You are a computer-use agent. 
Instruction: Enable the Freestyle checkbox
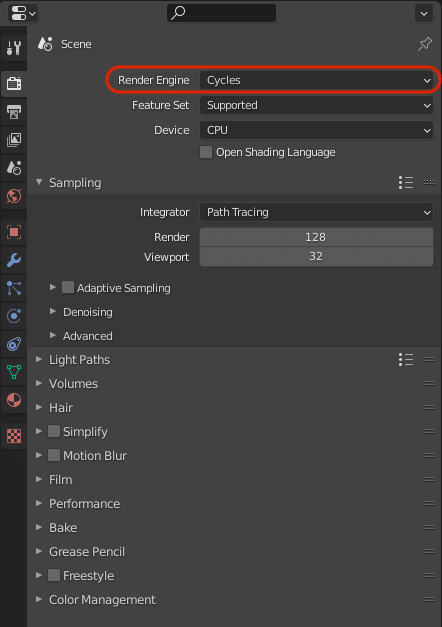tap(54, 575)
